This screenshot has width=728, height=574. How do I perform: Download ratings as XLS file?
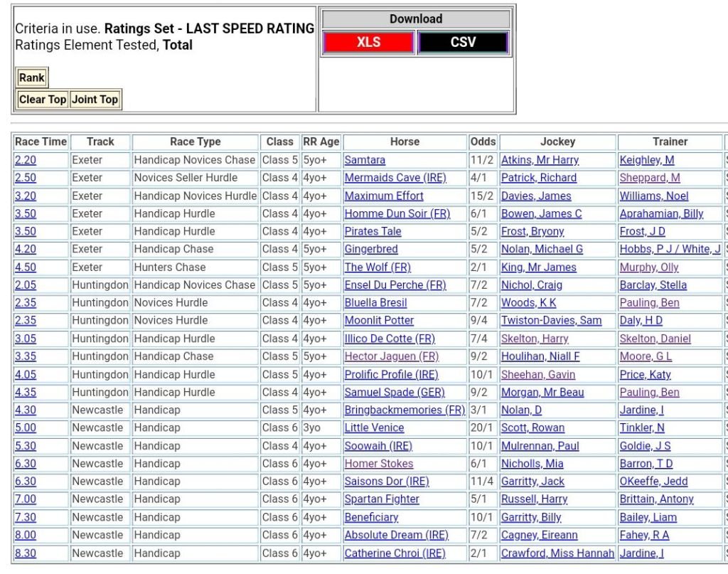[x=368, y=42]
